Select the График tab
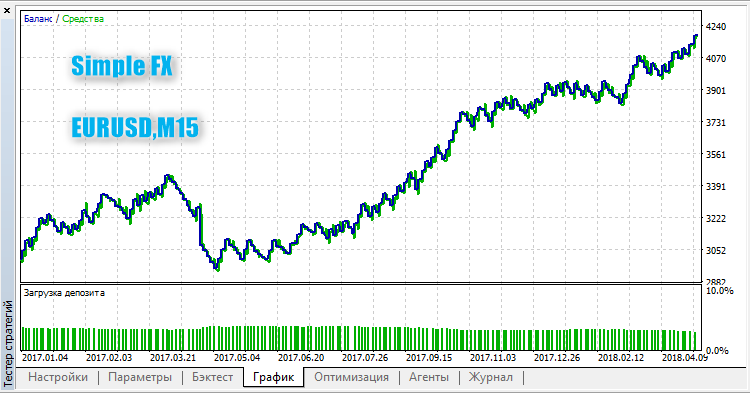The width and height of the screenshot is (750, 394). tap(273, 377)
